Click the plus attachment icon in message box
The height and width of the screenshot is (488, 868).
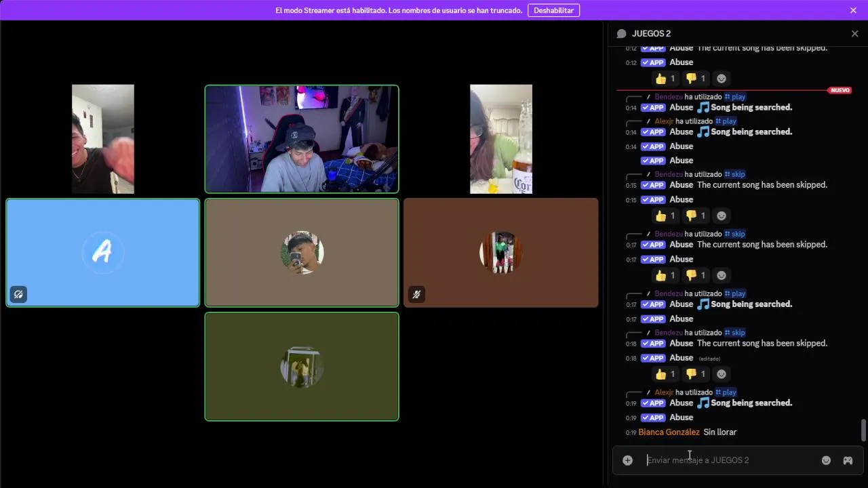[628, 460]
